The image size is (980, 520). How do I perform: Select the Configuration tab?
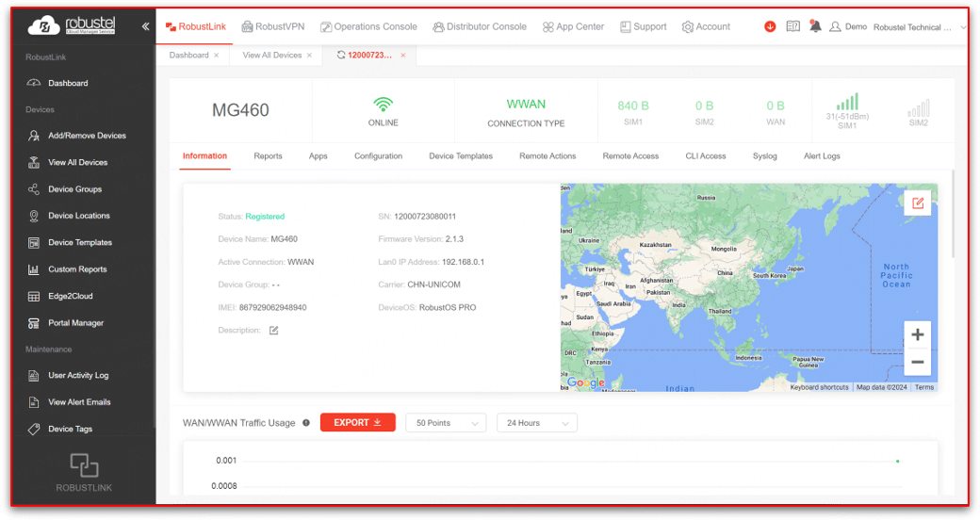tap(378, 156)
